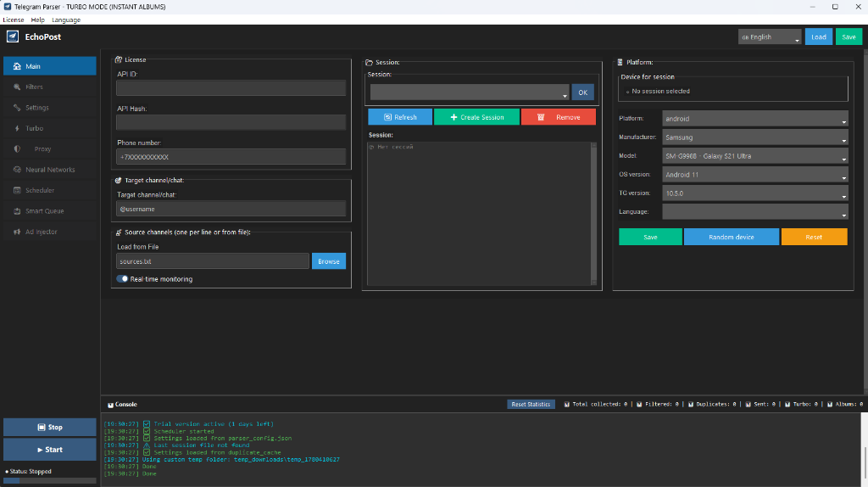Click the Reset Statistics button
Screen dimensions: 868x487
tap(531, 405)
